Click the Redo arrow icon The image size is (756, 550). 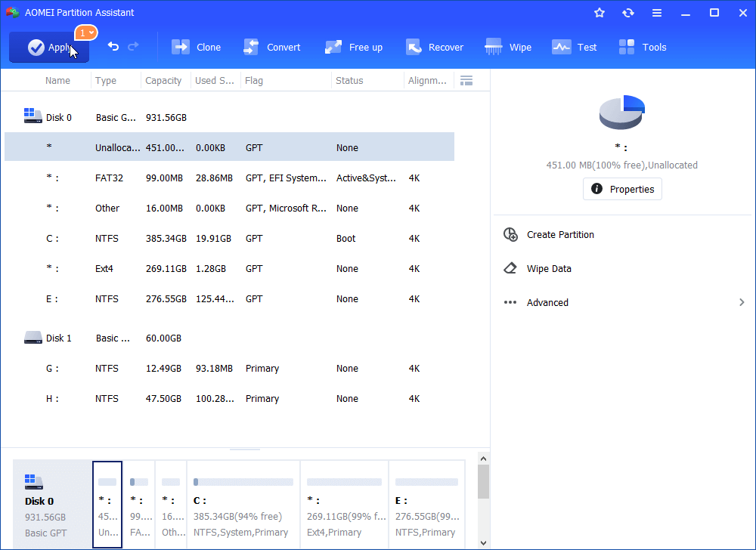point(134,47)
